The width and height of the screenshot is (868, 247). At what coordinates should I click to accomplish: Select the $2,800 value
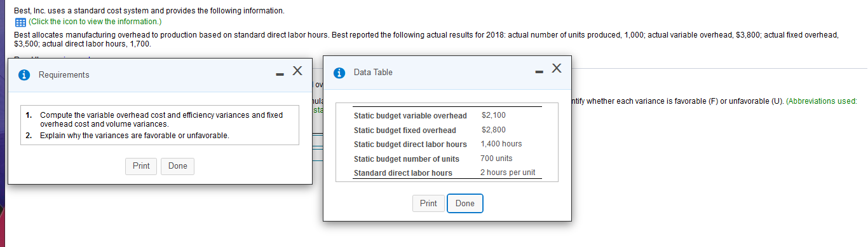pos(494,130)
